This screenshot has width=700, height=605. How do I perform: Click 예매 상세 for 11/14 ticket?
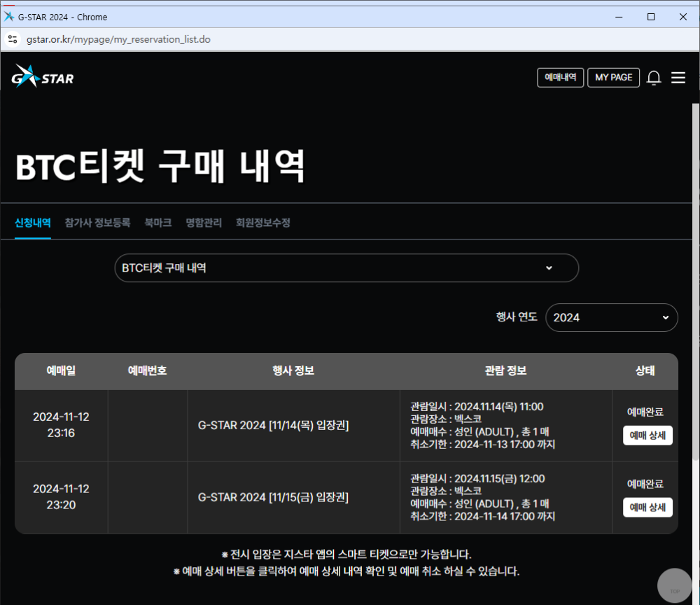click(x=647, y=436)
